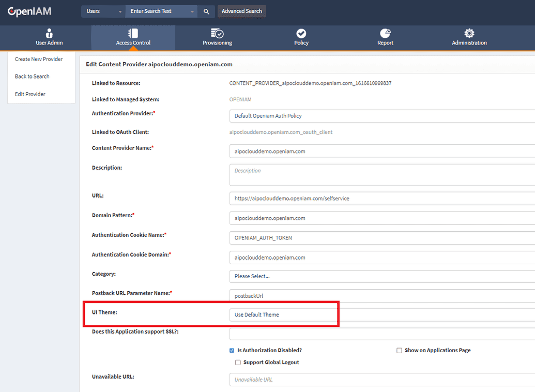Click the Description text field

(381, 175)
